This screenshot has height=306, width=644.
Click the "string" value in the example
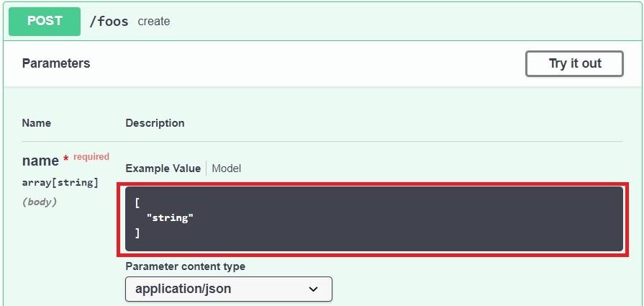point(170,217)
